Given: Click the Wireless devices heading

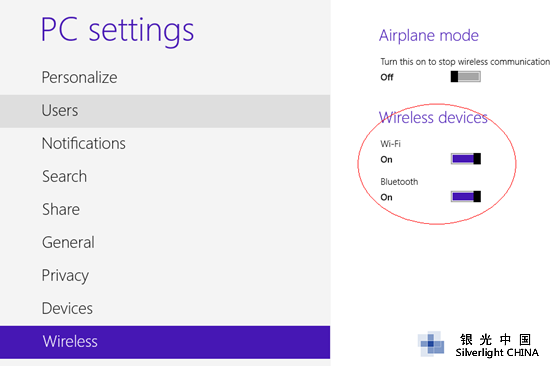Looking at the screenshot, I should point(433,118).
